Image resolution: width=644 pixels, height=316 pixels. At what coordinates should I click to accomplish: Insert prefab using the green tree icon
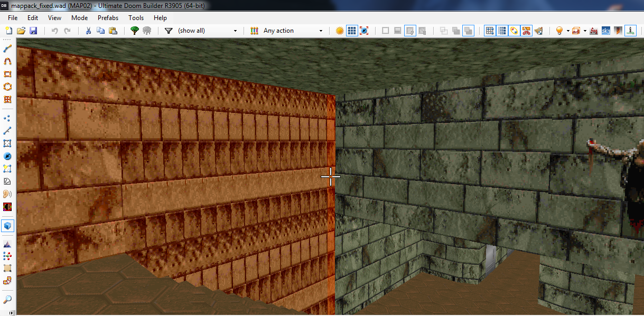click(x=135, y=31)
